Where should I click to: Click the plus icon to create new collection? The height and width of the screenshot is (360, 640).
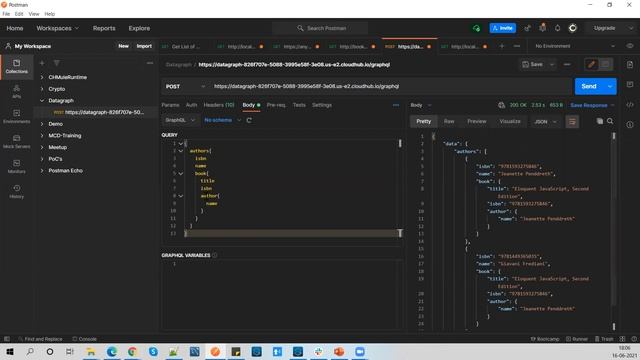coord(42,63)
